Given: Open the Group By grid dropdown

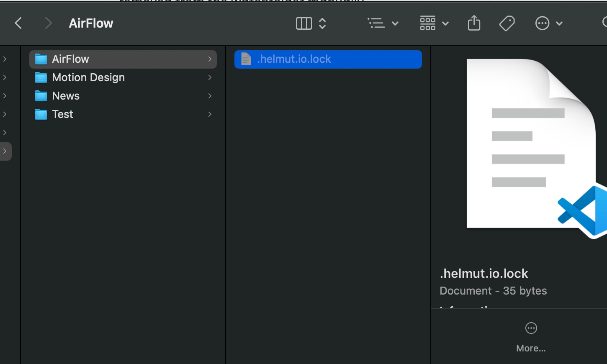Looking at the screenshot, I should [x=434, y=23].
